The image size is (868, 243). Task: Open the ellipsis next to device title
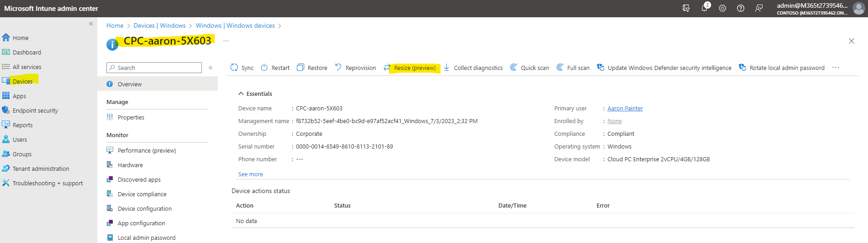pyautogui.click(x=226, y=41)
